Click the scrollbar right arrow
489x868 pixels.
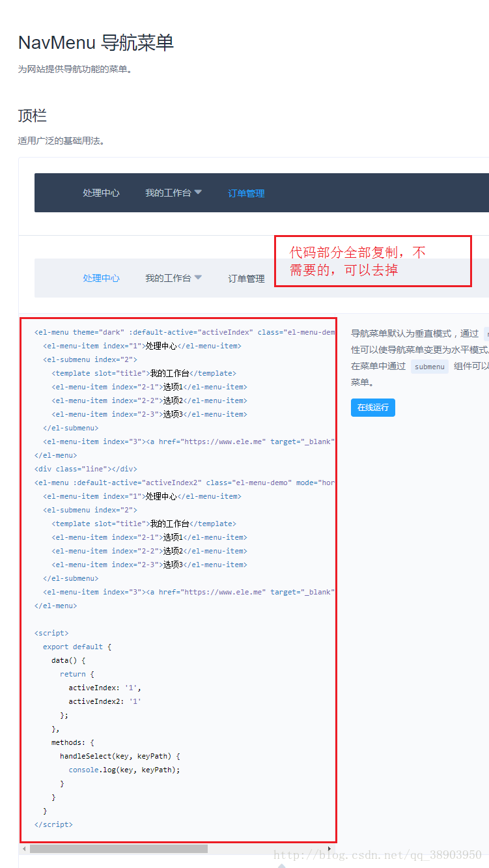click(x=329, y=848)
